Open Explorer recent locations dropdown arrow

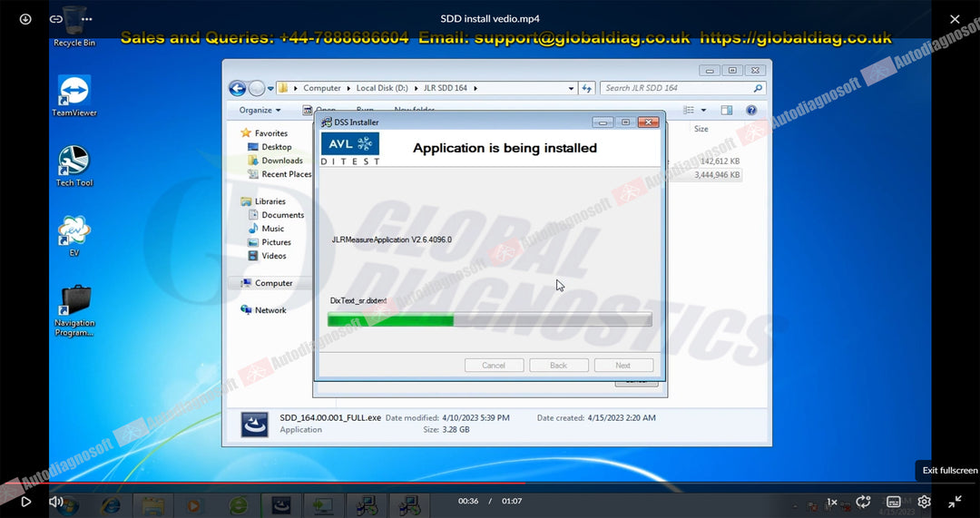(x=270, y=89)
